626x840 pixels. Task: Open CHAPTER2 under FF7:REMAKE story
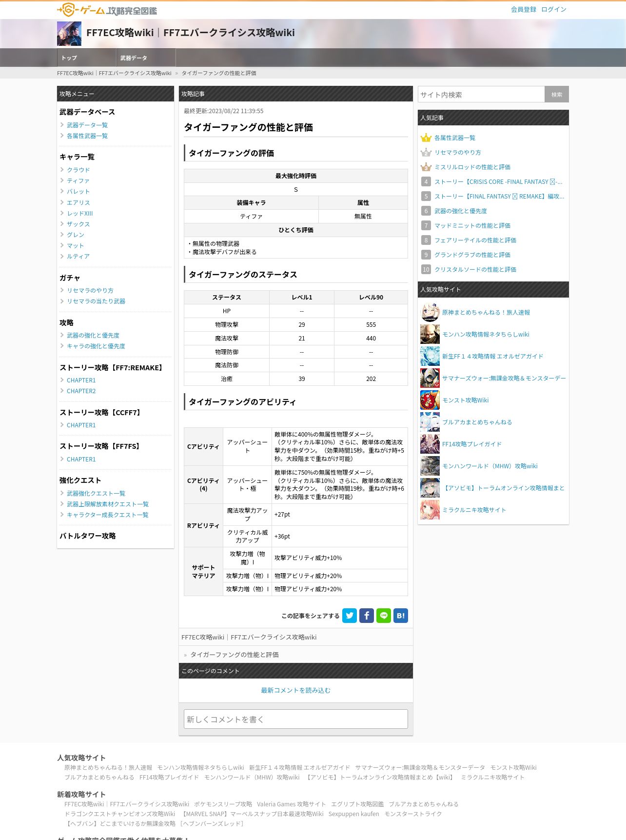click(x=81, y=391)
